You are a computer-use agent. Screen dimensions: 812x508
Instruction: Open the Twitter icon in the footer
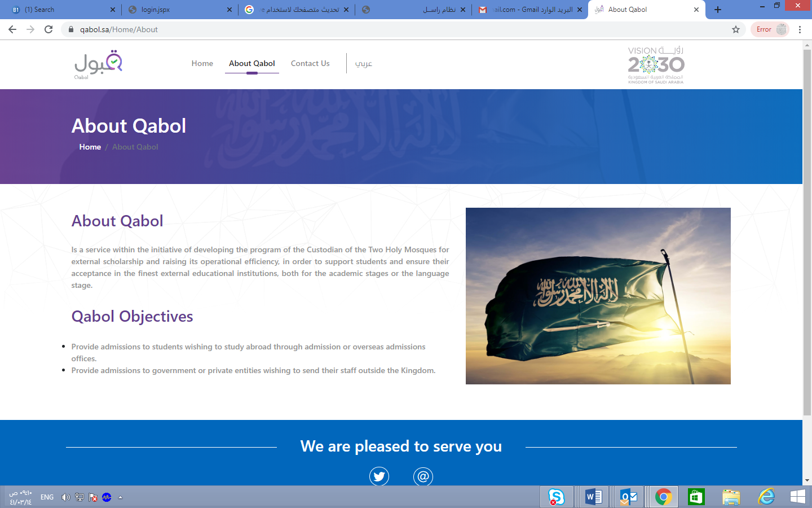pos(379,476)
